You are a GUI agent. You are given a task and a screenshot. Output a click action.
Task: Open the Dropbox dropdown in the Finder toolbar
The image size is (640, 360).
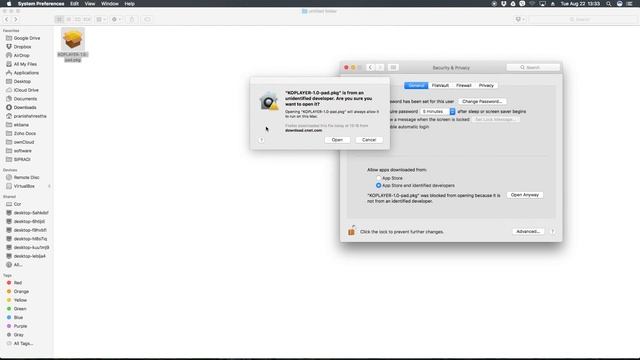pos(520,19)
